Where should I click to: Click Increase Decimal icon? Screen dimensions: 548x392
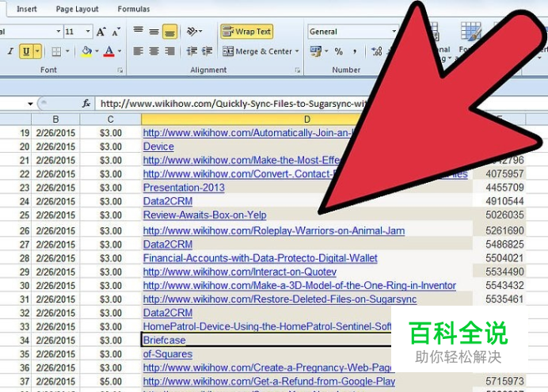point(377,51)
